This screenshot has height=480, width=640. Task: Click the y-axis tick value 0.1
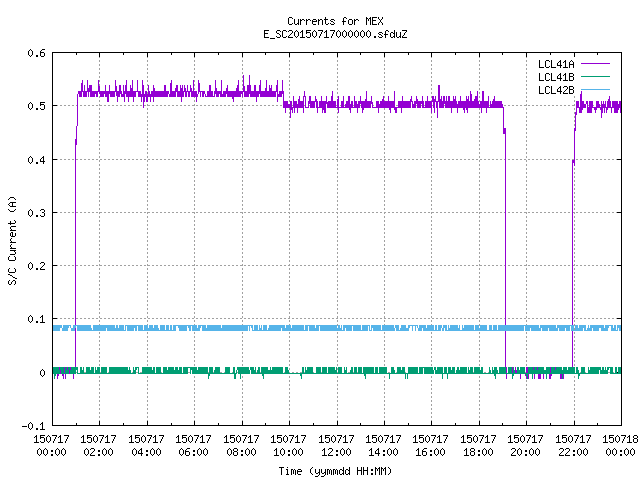tap(36, 319)
